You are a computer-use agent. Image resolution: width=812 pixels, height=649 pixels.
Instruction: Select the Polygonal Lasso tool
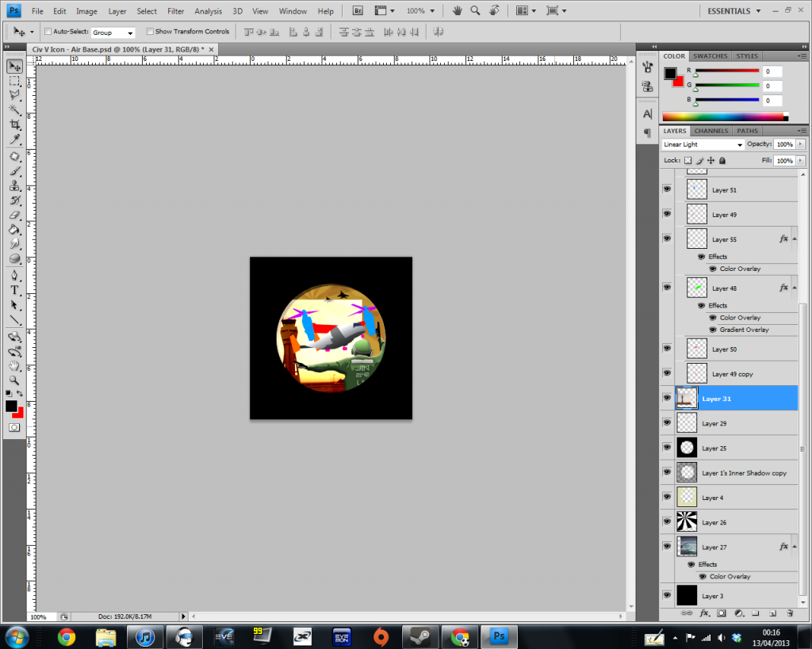(14, 95)
